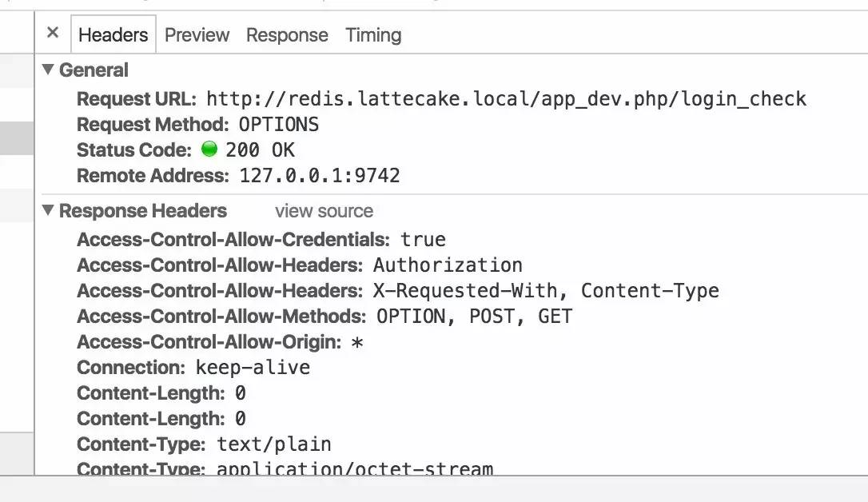Collapse the General section triangle

point(48,70)
